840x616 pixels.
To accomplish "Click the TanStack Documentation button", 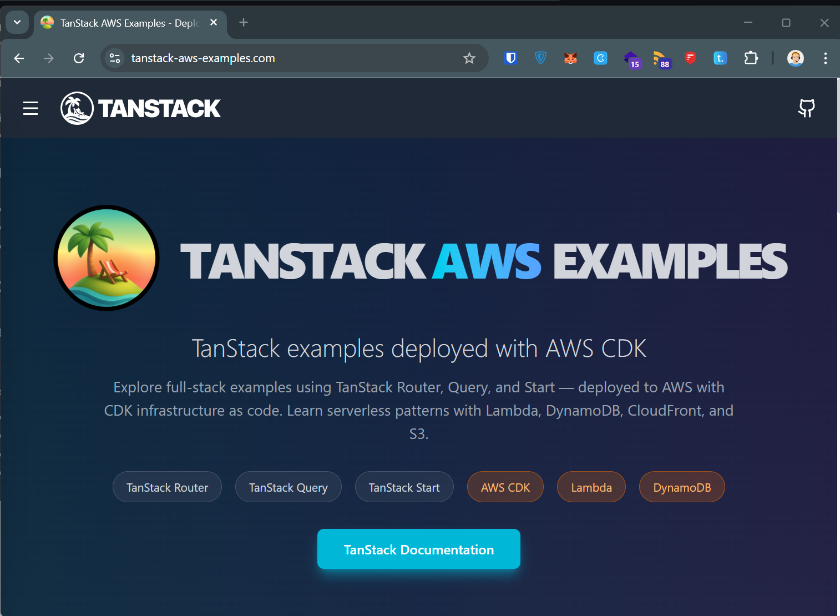I will (x=418, y=549).
